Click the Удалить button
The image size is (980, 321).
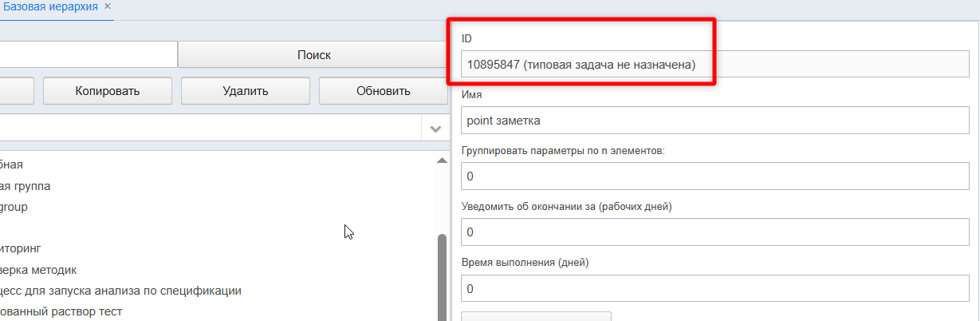[246, 91]
